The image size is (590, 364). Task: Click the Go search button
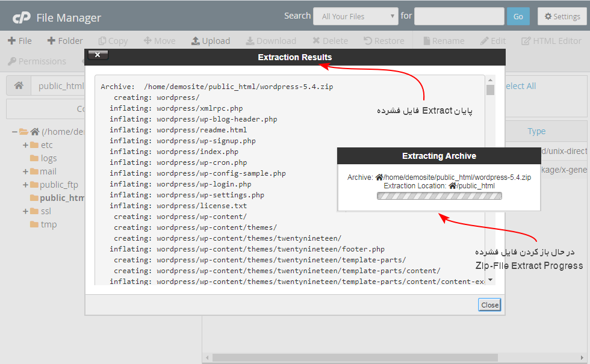[x=518, y=17]
